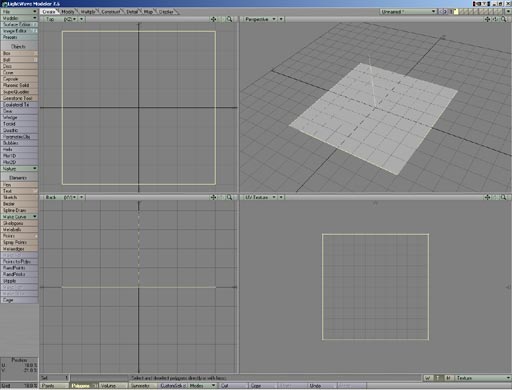Open the Unnamed object selector dropdown
512x390 pixels.
409,12
